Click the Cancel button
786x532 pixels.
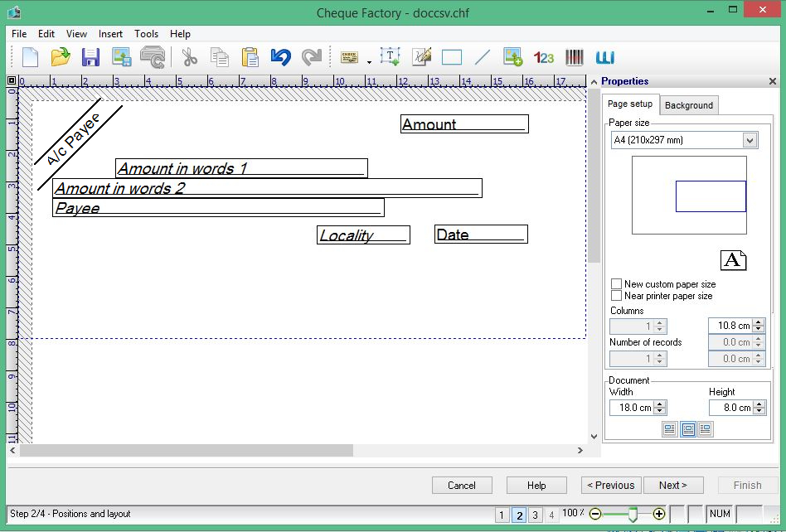point(462,486)
